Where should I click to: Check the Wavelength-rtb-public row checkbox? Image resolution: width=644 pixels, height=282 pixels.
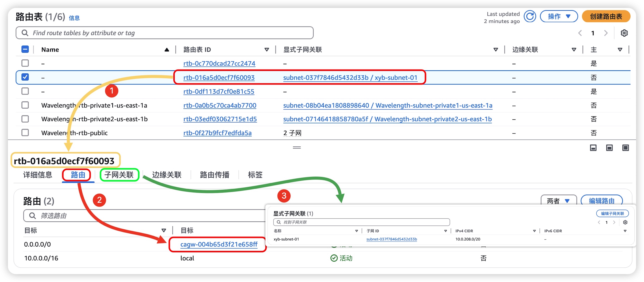(x=25, y=132)
